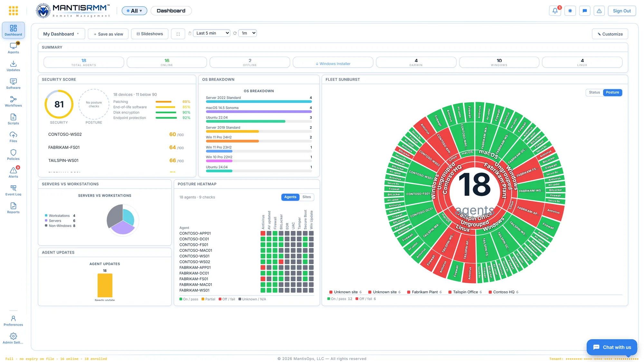The width and height of the screenshot is (644, 362).
Task: Open Files in the sidebar
Action: point(13,137)
